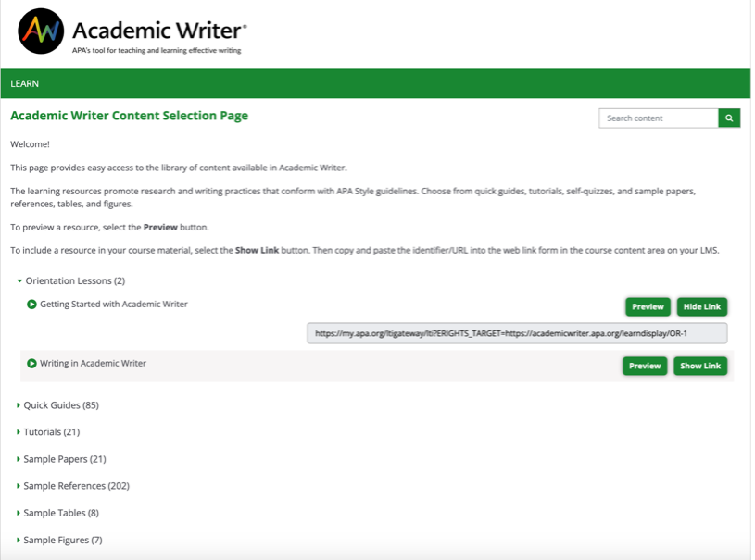Click play icon beside Writing in Academic Writer
Image resolution: width=755 pixels, height=560 pixels.
31,363
